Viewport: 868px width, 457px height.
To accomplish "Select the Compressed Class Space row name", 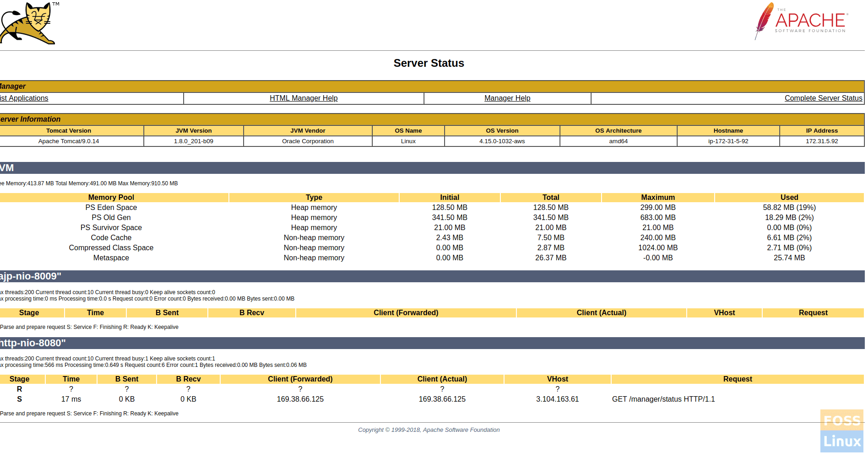I will click(111, 248).
